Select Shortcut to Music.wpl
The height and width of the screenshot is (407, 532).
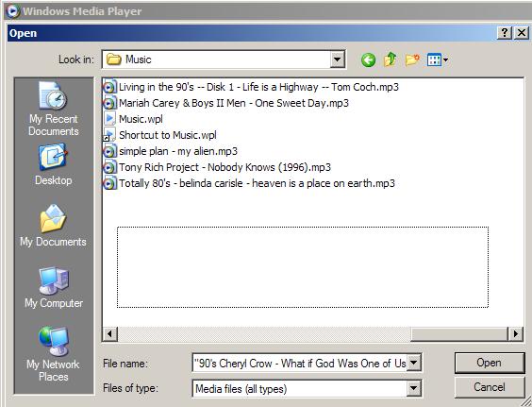coord(159,135)
